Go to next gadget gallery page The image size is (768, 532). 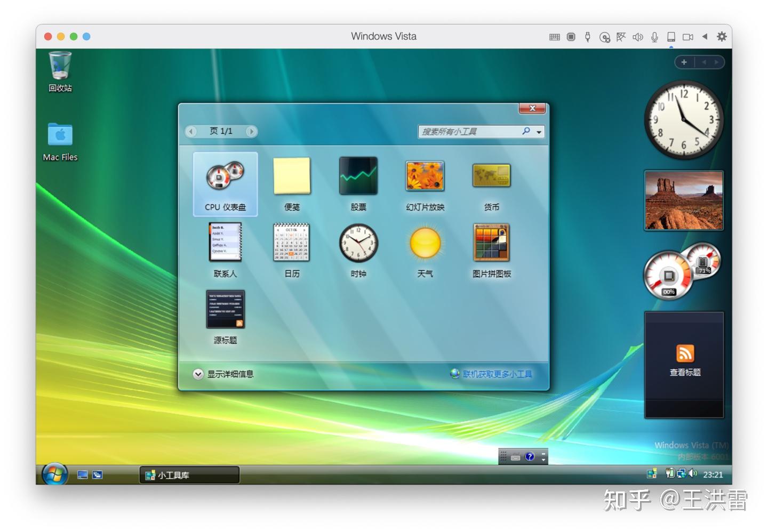(251, 131)
